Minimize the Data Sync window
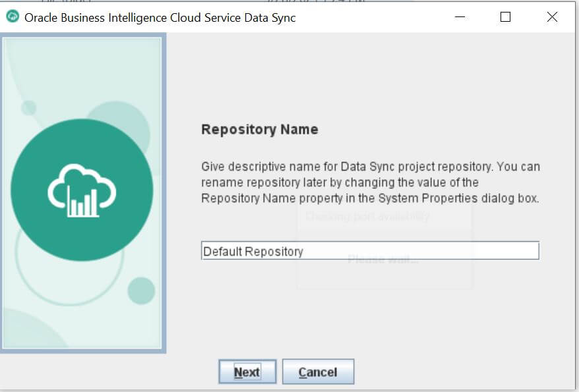 pyautogui.click(x=460, y=16)
